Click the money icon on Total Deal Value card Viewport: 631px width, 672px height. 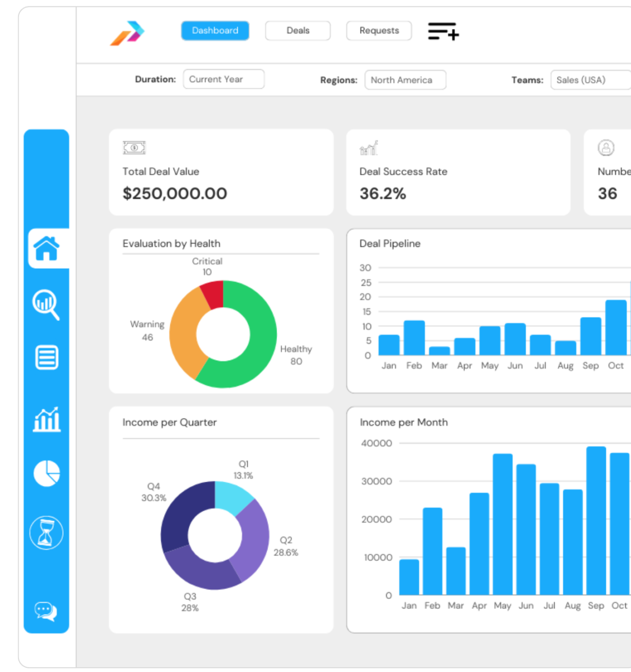click(x=133, y=147)
